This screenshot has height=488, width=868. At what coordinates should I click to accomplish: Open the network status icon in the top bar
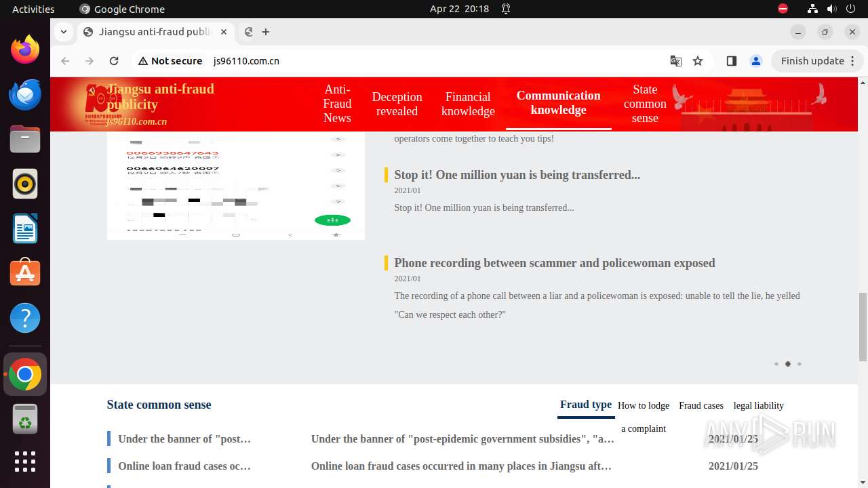point(812,9)
